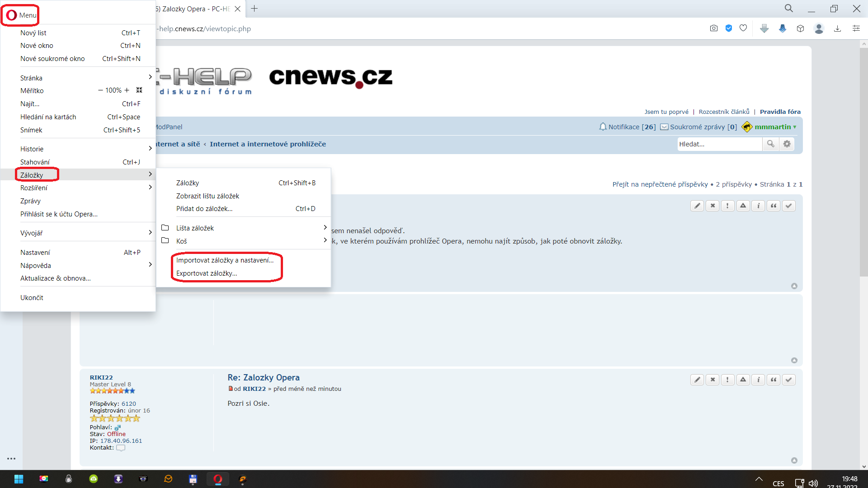Click the heart bookmark icon in address bar
Screen dimensions: 868x488
pos(743,28)
